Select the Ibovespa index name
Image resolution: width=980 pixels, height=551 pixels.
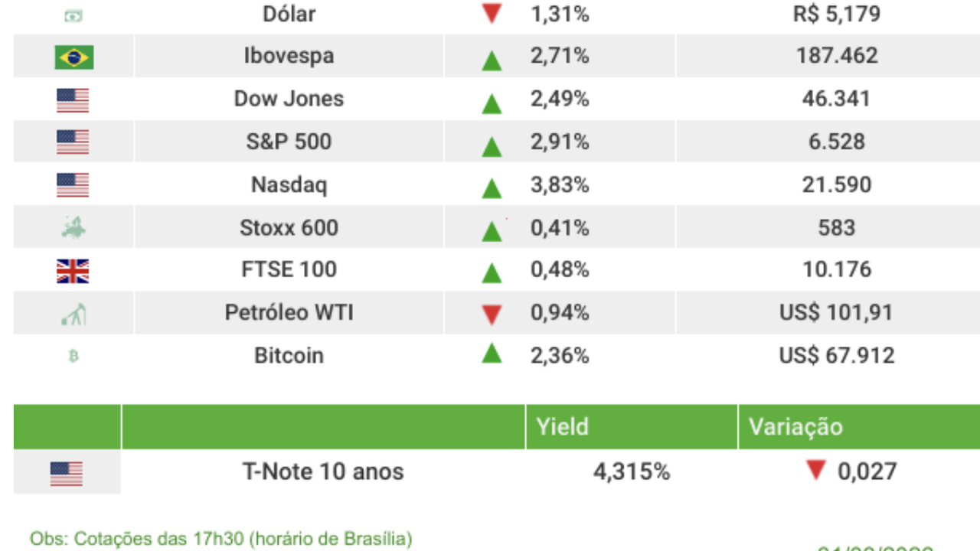[x=289, y=56]
